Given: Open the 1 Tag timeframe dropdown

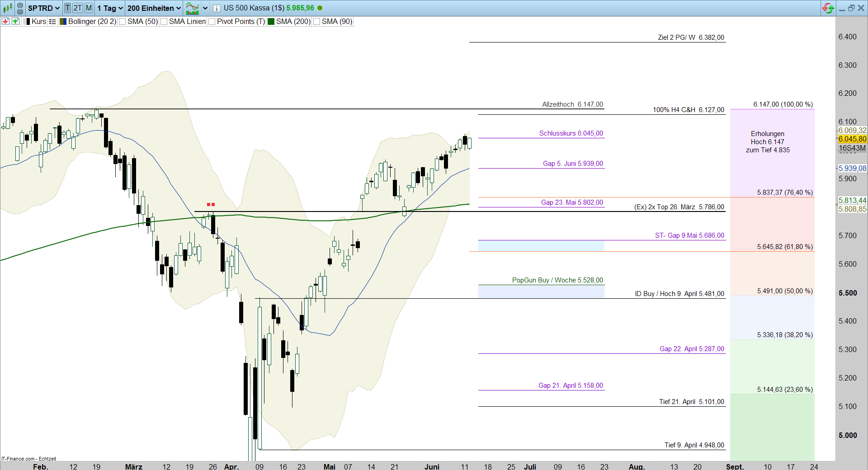Looking at the screenshot, I should pos(110,8).
